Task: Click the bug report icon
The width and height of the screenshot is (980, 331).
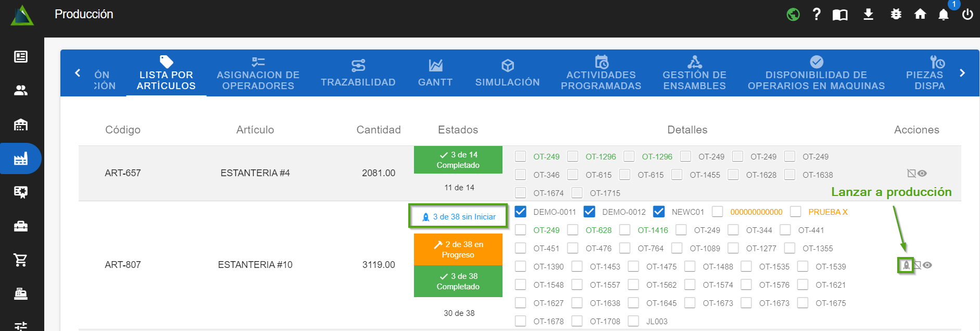Action: 896,15
